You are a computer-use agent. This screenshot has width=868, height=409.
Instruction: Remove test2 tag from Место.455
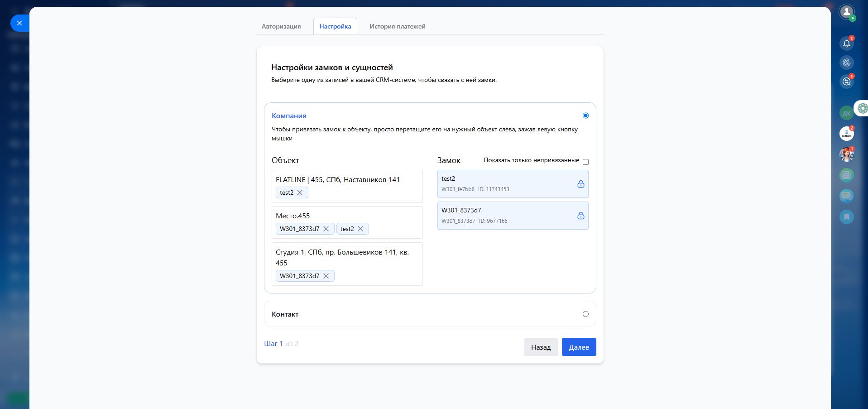pyautogui.click(x=360, y=229)
